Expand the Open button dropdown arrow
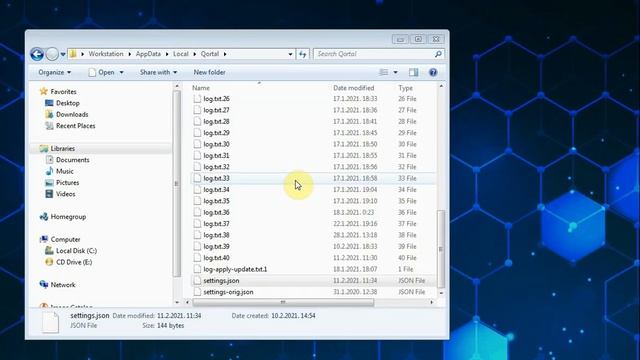This screenshot has width=640, height=360. [121, 72]
